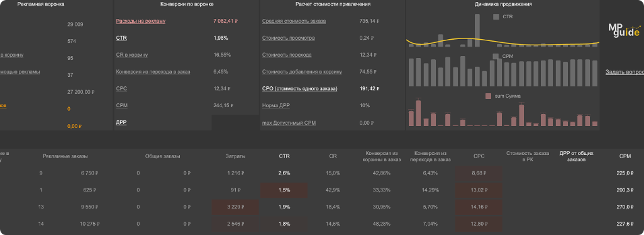This screenshot has height=235, width=644.
Task: Click the Затраты column header
Action: coord(236,156)
